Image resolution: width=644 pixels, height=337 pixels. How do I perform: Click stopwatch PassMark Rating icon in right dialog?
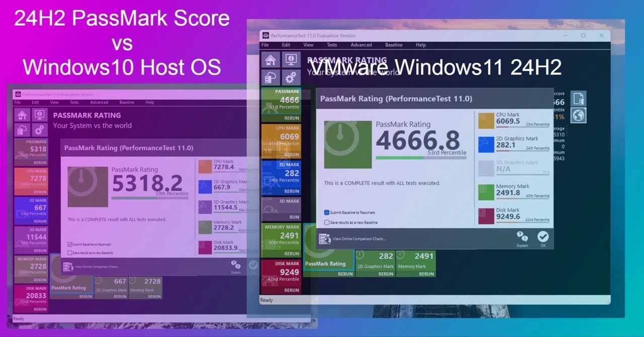348,144
